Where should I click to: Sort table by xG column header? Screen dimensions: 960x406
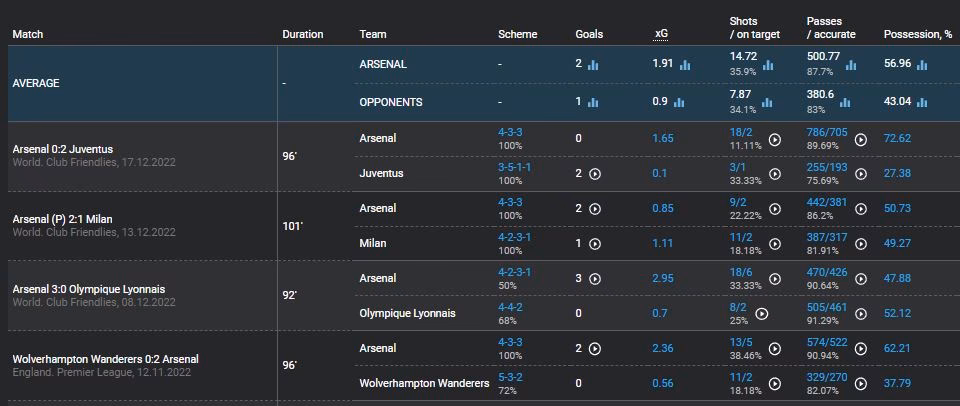661,35
